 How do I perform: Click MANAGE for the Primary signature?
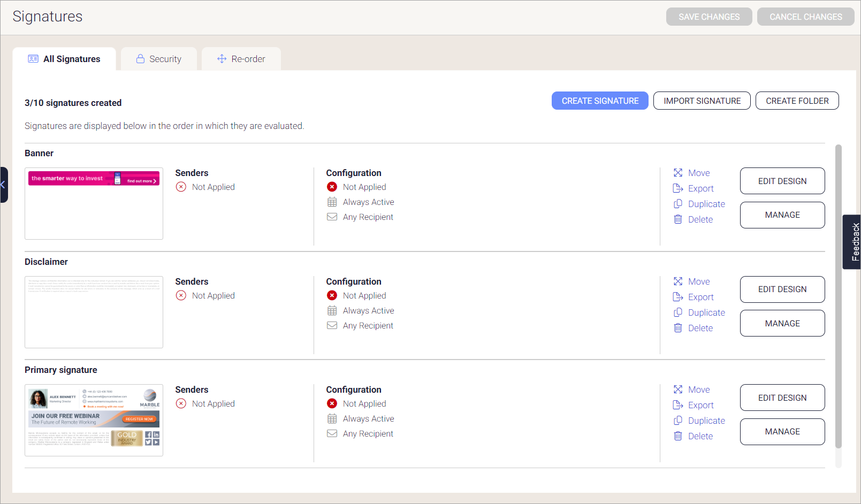tap(782, 432)
